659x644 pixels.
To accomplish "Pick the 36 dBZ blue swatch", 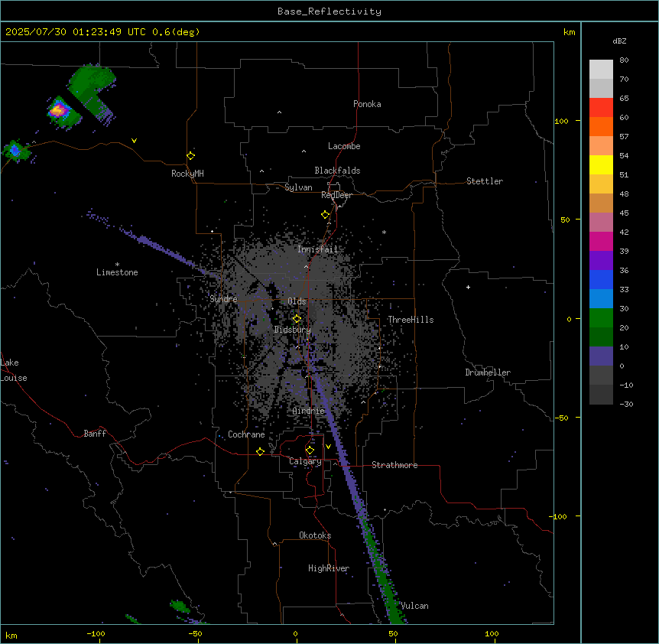I will click(601, 279).
